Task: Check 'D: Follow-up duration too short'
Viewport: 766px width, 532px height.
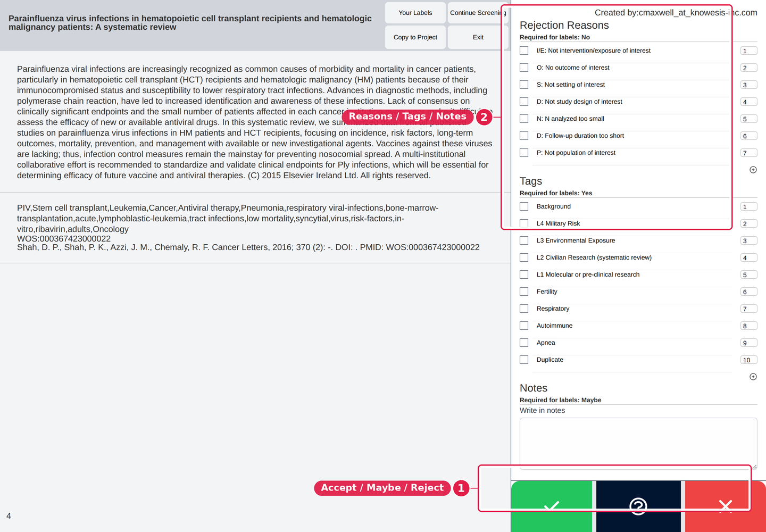Action: [x=524, y=136]
